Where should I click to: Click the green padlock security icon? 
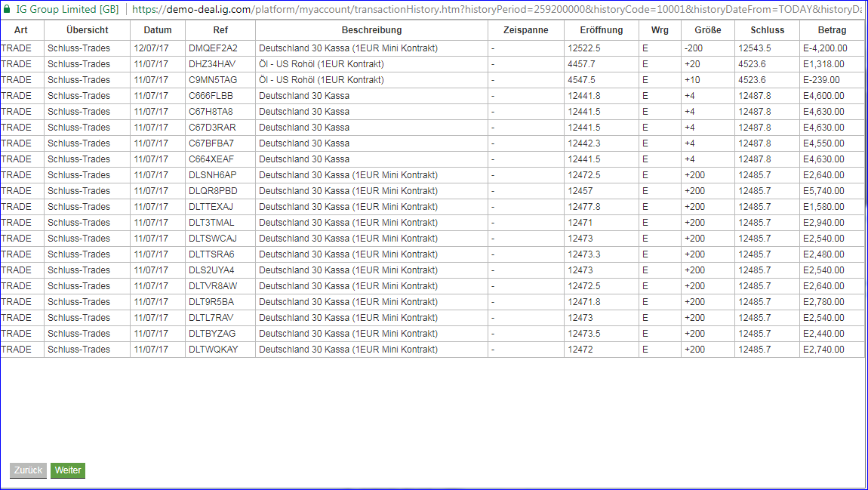click(x=7, y=9)
